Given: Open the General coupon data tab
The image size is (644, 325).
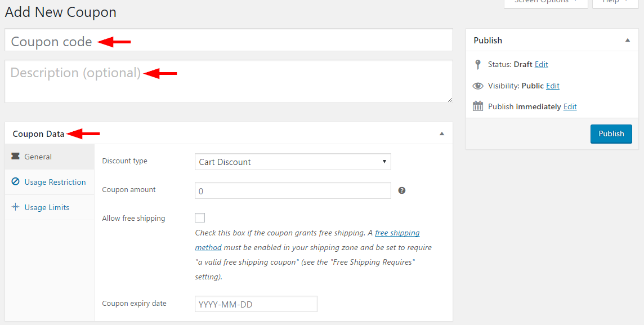Looking at the screenshot, I should tap(50, 157).
